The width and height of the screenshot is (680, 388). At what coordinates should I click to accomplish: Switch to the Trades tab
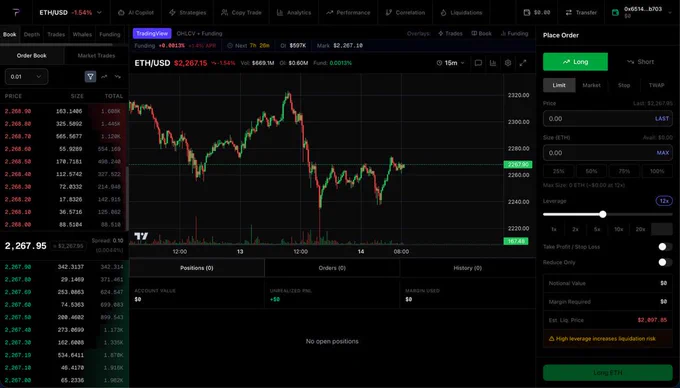click(56, 34)
